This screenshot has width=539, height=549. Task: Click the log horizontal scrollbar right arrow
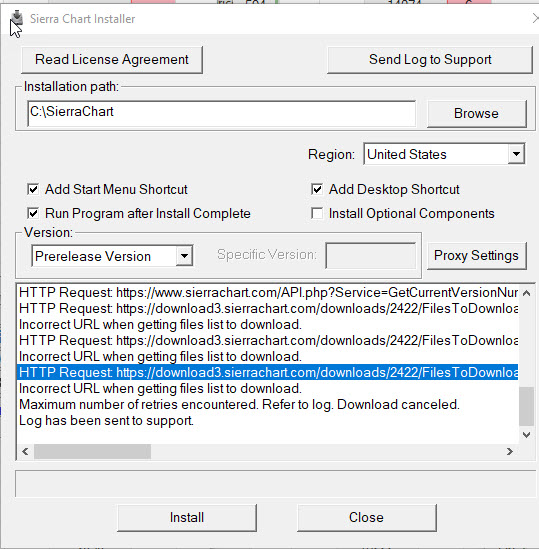[510, 452]
